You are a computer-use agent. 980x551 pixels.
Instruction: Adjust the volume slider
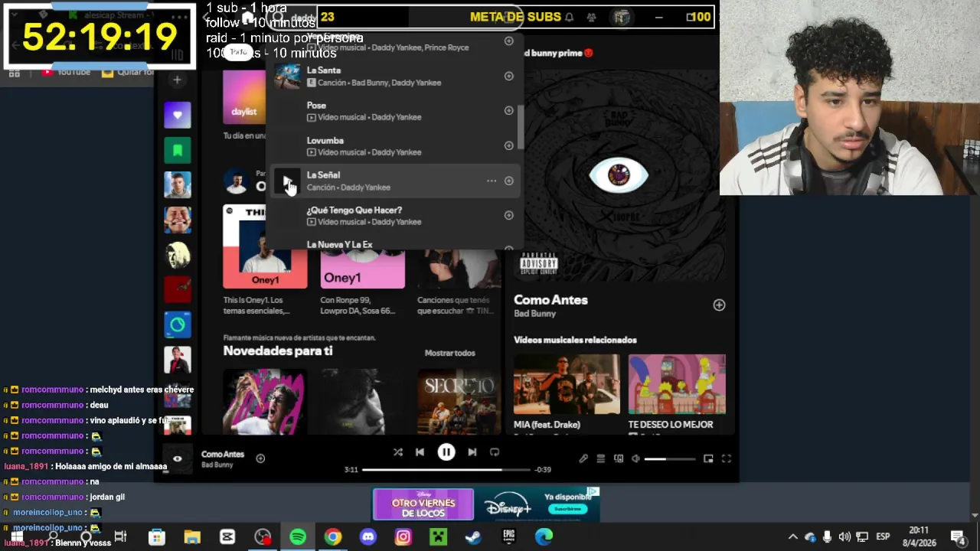tap(670, 459)
